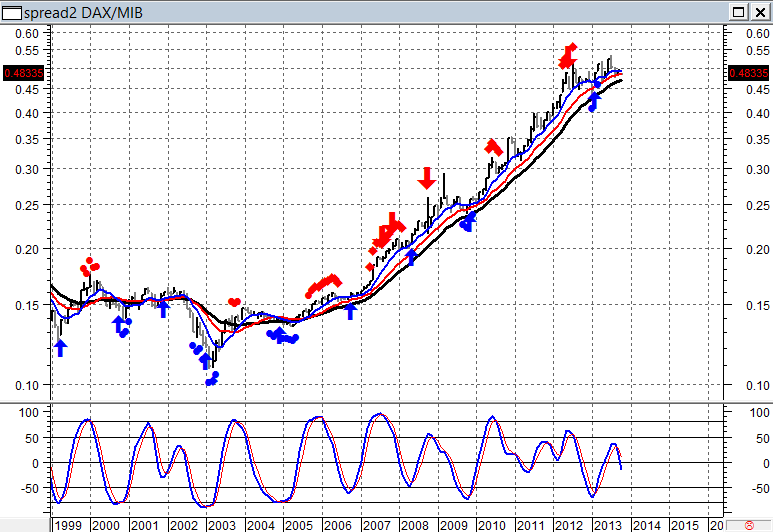Click the large red down arrow signal in 2008
This screenshot has height=532, width=773.
tap(427, 178)
